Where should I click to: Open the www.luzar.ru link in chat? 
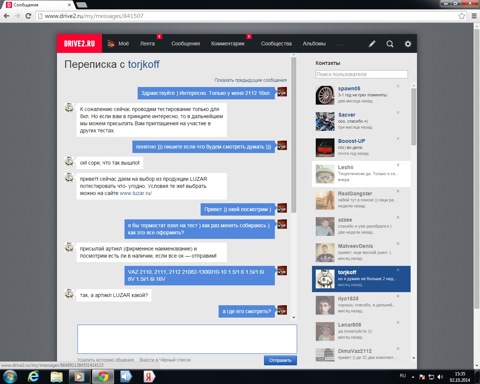[136, 193]
